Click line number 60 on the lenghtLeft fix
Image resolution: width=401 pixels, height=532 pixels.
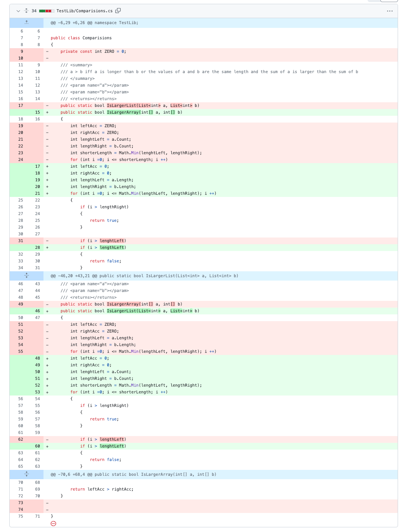point(37,446)
